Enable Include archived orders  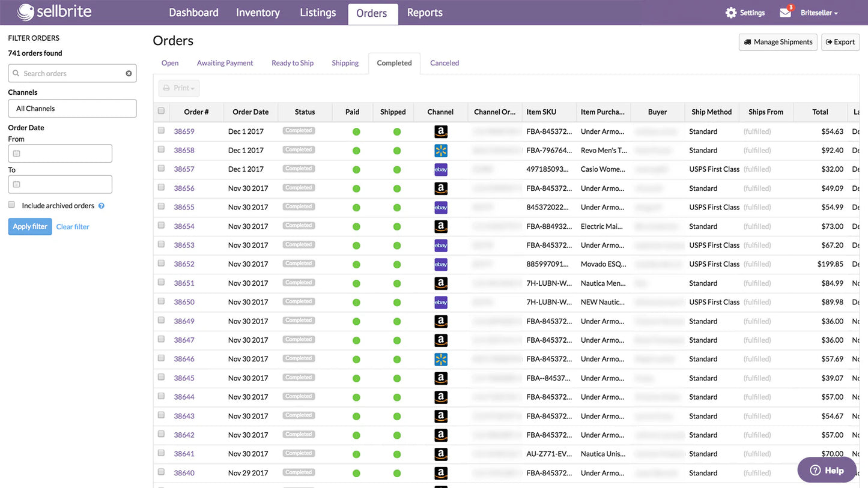(11, 205)
